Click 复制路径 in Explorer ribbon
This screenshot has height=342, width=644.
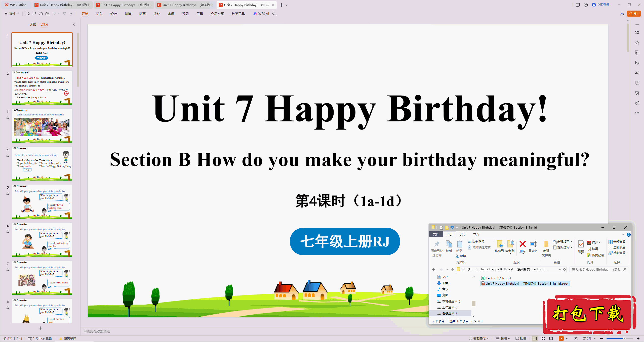(x=476, y=242)
